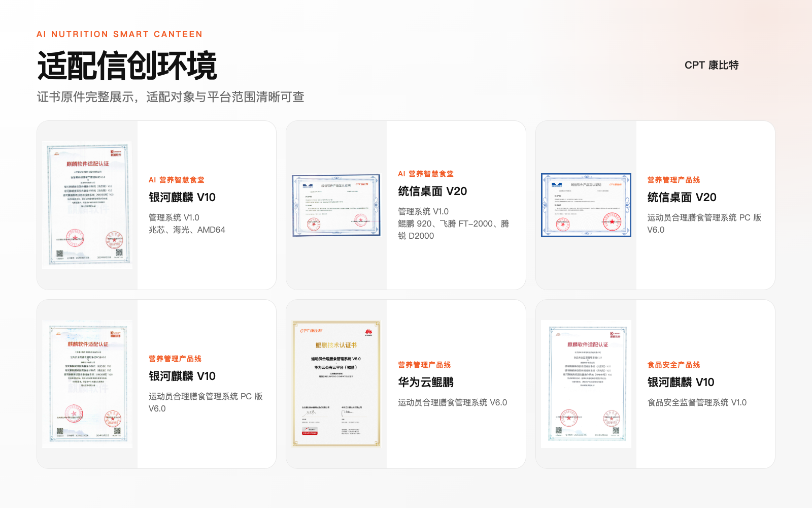Click 运动员合理膳食管理系统 V6.0 under 华为云鲲鹏

pyautogui.click(x=452, y=402)
